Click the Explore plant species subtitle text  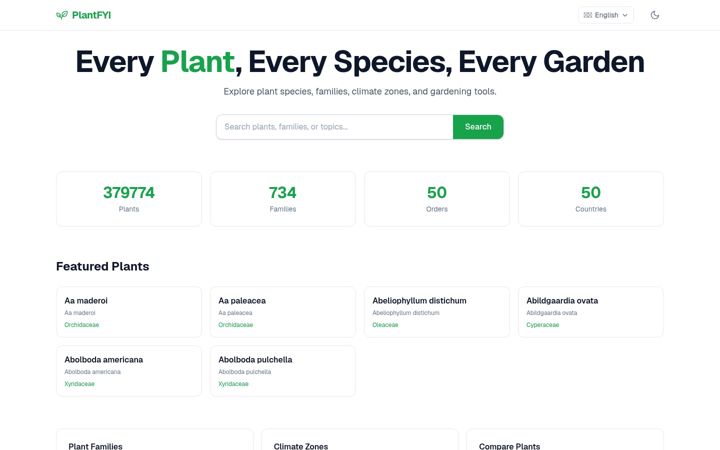click(x=360, y=91)
